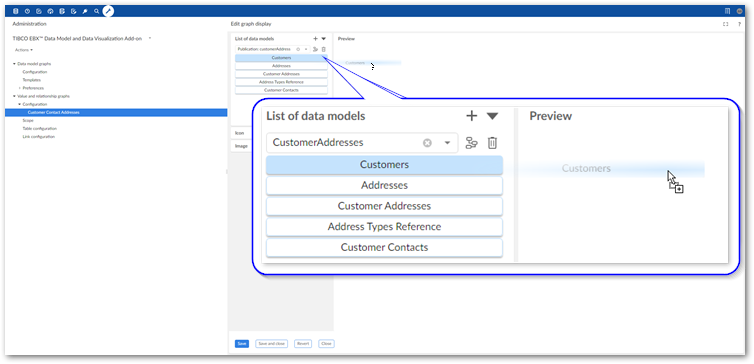Image resolution: width=754 pixels, height=364 pixels.
Task: Toggle full screen for Edit graph display
Action: pos(726,24)
